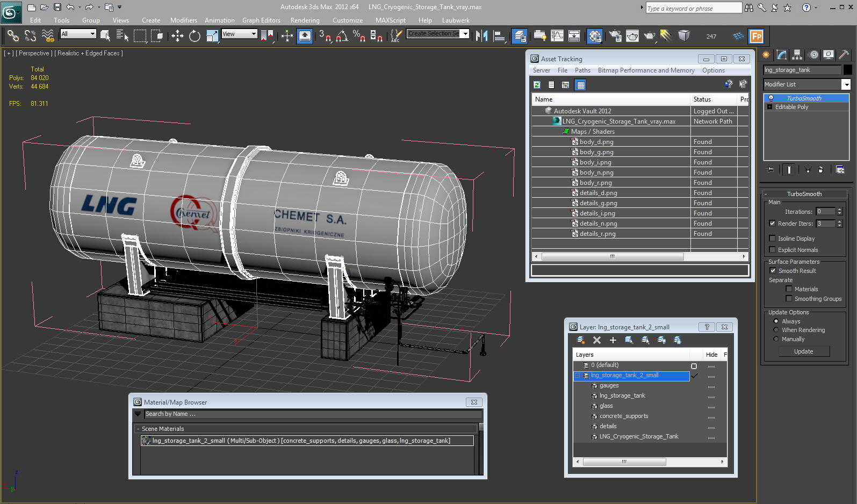Toggle Smooth Result checkbox
The height and width of the screenshot is (504, 857).
[773, 271]
